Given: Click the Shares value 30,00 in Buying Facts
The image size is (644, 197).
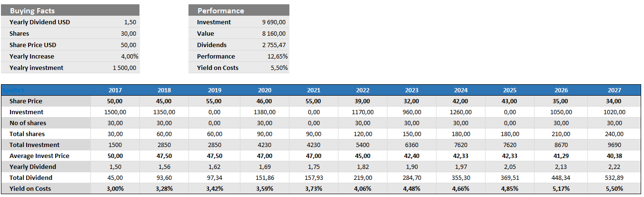Looking at the screenshot, I should coord(129,33).
